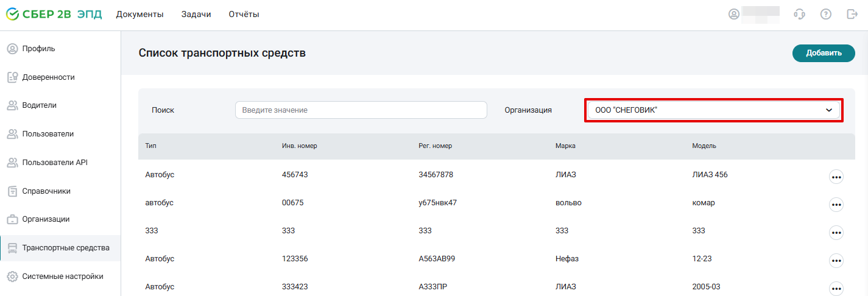Focus the Поиск input field
The height and width of the screenshot is (296, 868).
[361, 110]
